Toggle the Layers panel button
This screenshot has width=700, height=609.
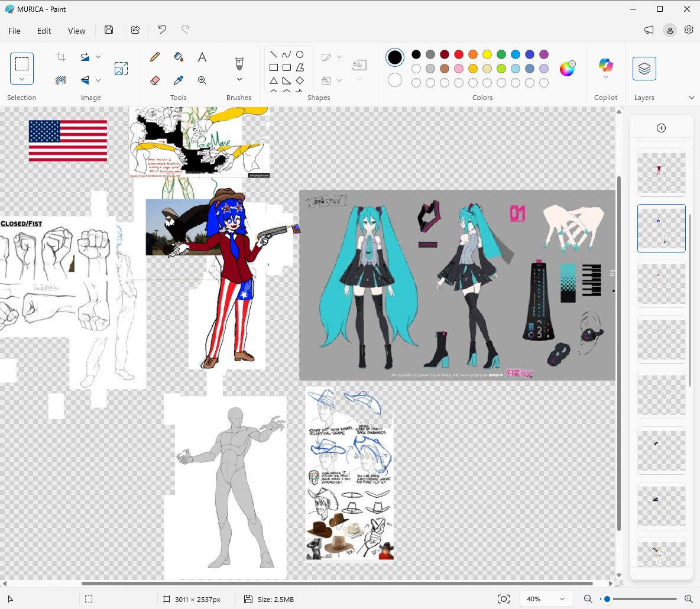tap(644, 69)
